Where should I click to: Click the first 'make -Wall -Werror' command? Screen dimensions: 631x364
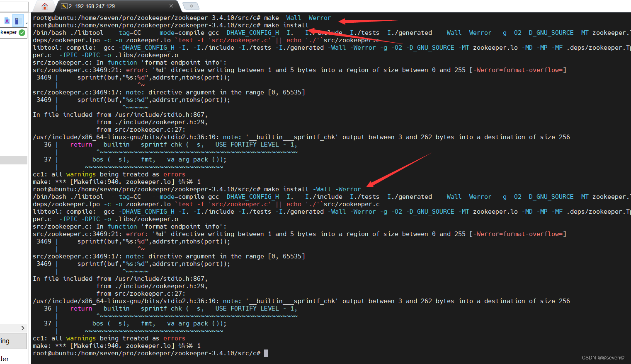pyautogui.click(x=297, y=18)
